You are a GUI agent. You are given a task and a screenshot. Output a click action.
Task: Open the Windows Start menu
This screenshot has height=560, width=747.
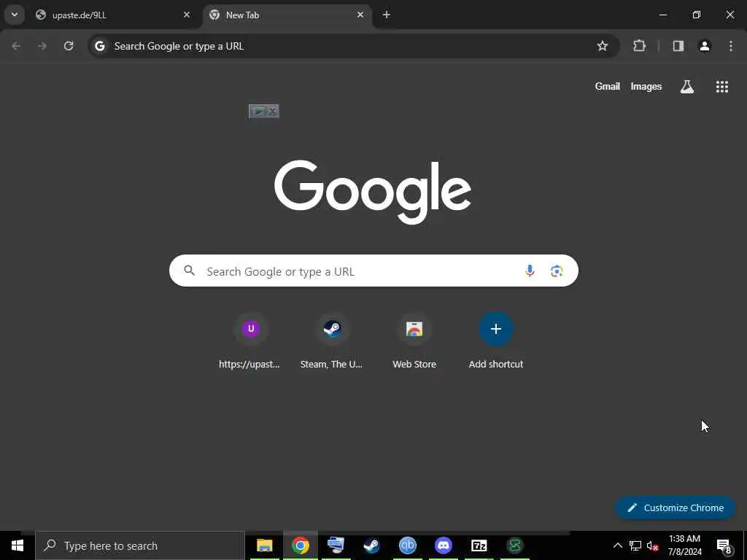coord(18,545)
